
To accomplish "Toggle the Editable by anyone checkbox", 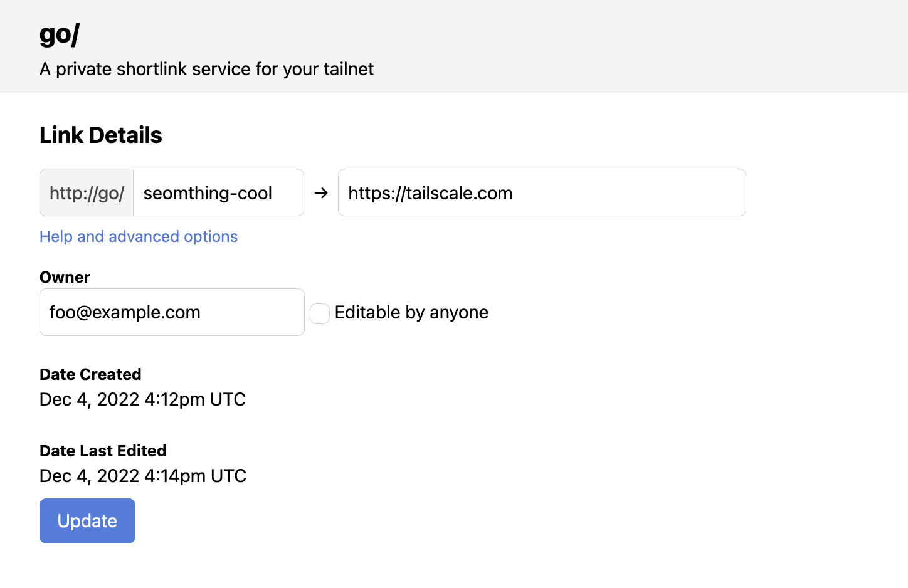I will pos(320,313).
